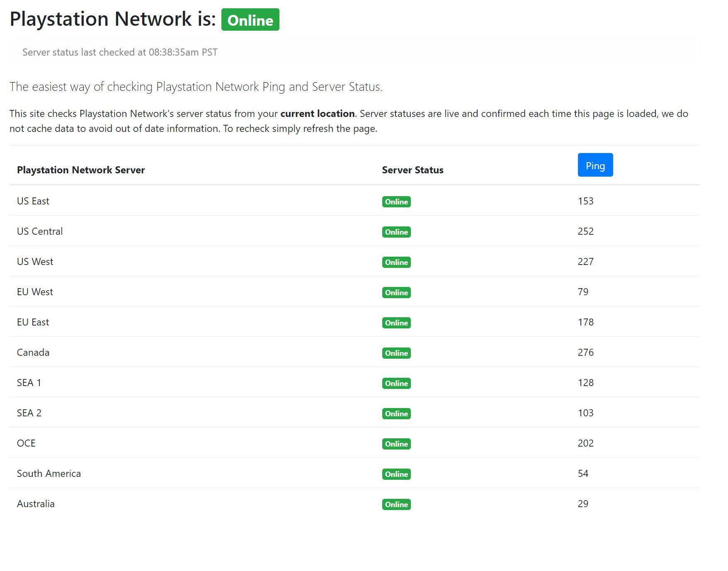Click the server status last checked timestamp
The image size is (728, 571).
tap(120, 52)
